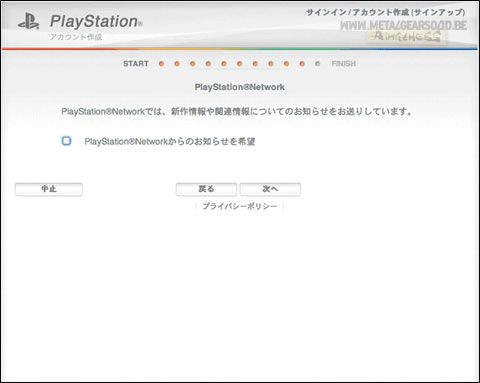This screenshot has height=383, width=480.
Task: Check the PlayStation®Networkからのお知らせを希望 checkbox
Action: point(66,141)
